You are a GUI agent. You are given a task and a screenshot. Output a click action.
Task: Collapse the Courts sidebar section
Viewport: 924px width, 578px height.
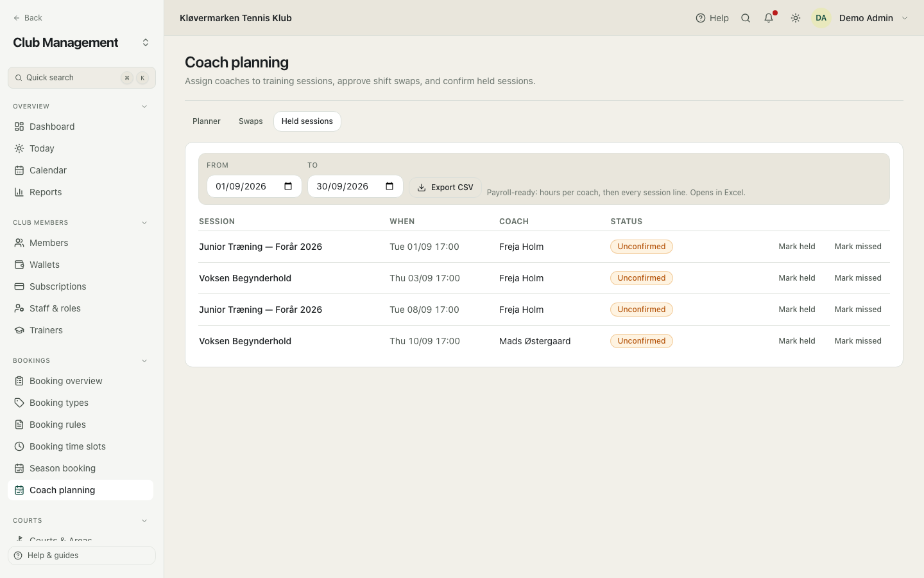point(144,521)
